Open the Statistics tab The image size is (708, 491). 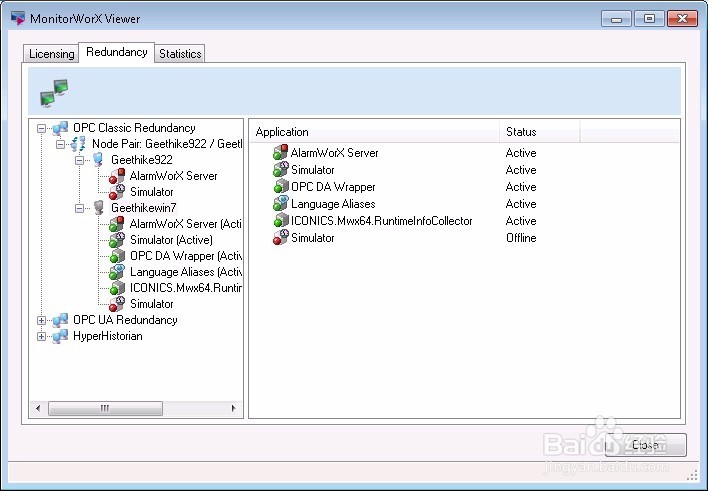[x=180, y=53]
